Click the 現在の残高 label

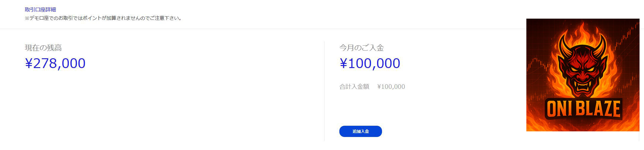coord(43,48)
